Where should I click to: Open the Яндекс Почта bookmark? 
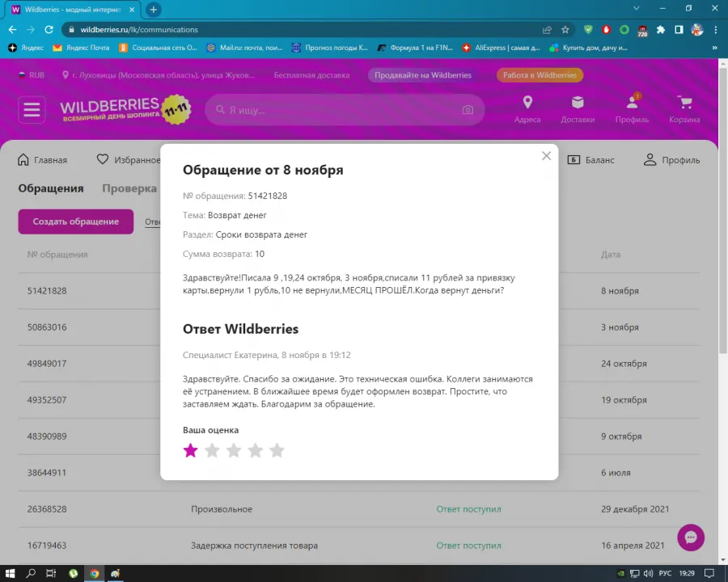[81, 48]
